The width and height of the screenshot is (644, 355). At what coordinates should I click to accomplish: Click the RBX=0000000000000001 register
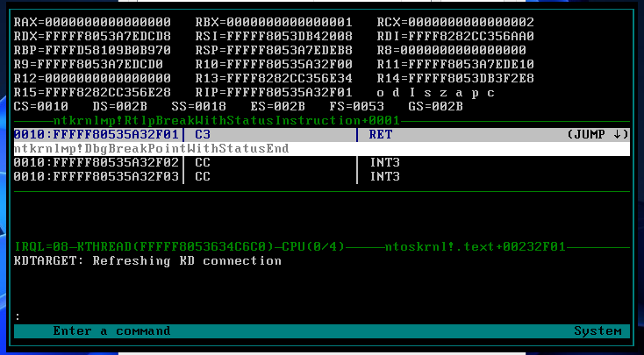(x=274, y=22)
